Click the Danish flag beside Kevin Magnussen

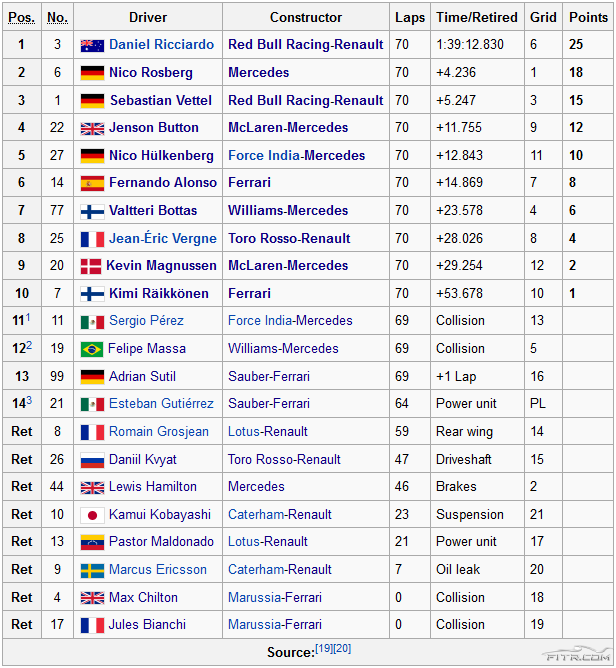pos(92,266)
